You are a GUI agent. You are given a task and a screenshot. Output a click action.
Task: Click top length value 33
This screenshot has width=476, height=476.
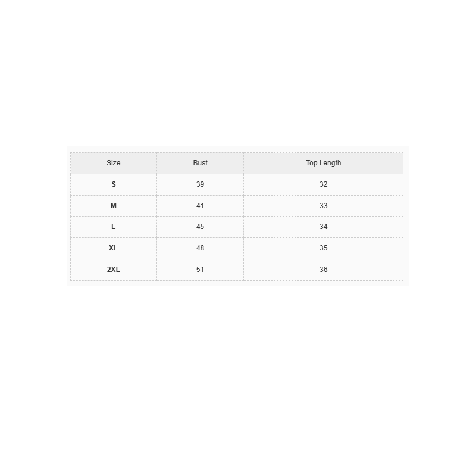[x=323, y=206]
